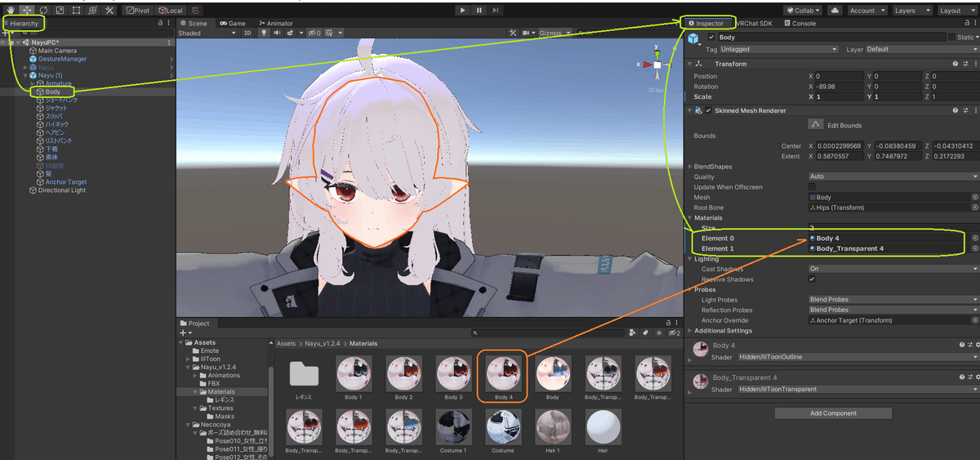Click the Pause button
This screenshot has width=980, height=460.
479,11
